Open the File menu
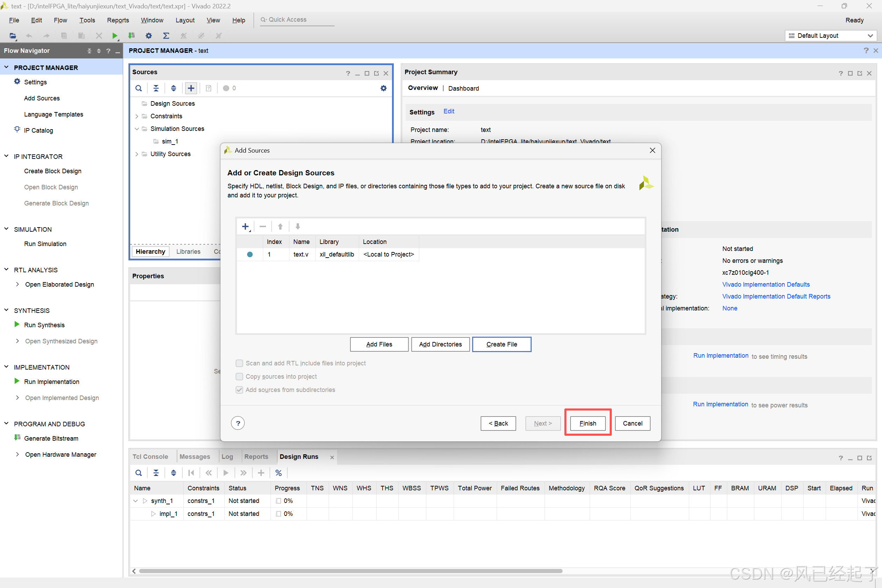This screenshot has width=882, height=588. click(14, 20)
